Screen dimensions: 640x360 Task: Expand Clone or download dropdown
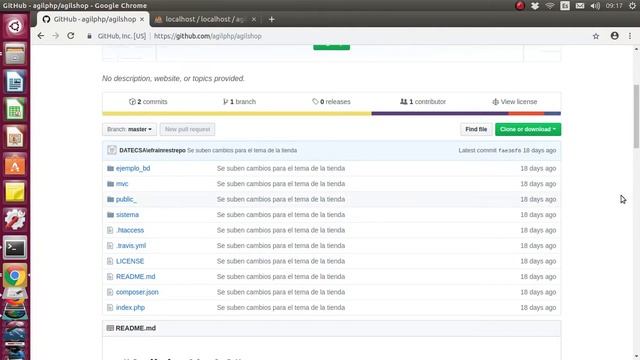coord(528,129)
